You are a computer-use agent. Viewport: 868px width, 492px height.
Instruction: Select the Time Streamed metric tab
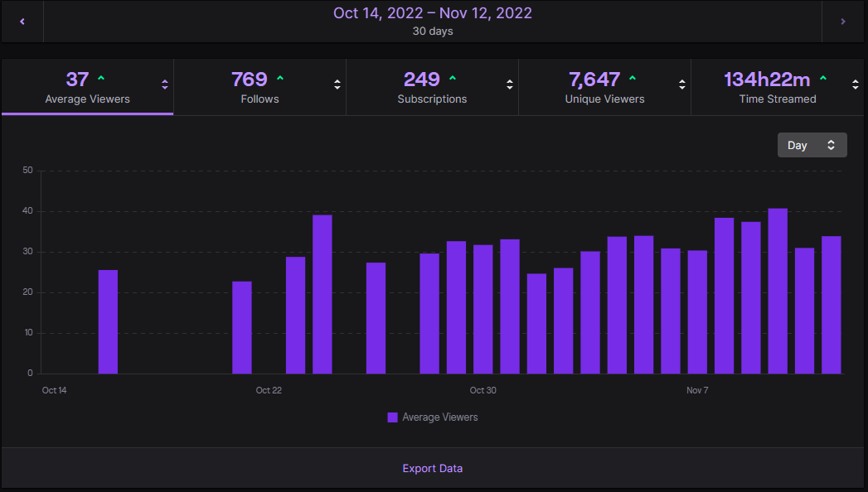pos(777,87)
